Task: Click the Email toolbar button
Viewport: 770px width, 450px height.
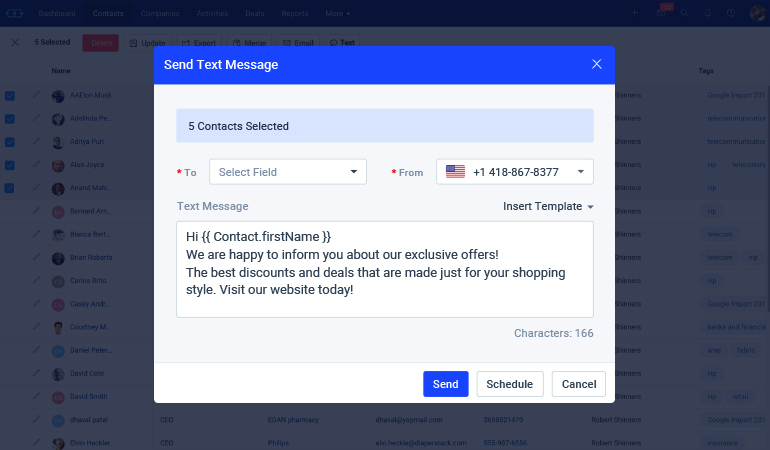Action: click(x=299, y=43)
